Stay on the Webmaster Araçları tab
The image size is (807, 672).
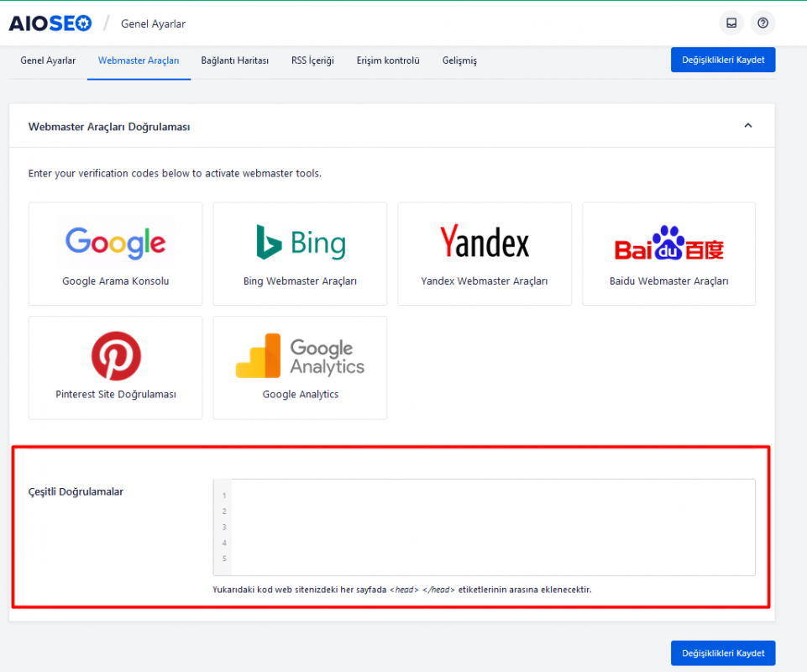(138, 60)
